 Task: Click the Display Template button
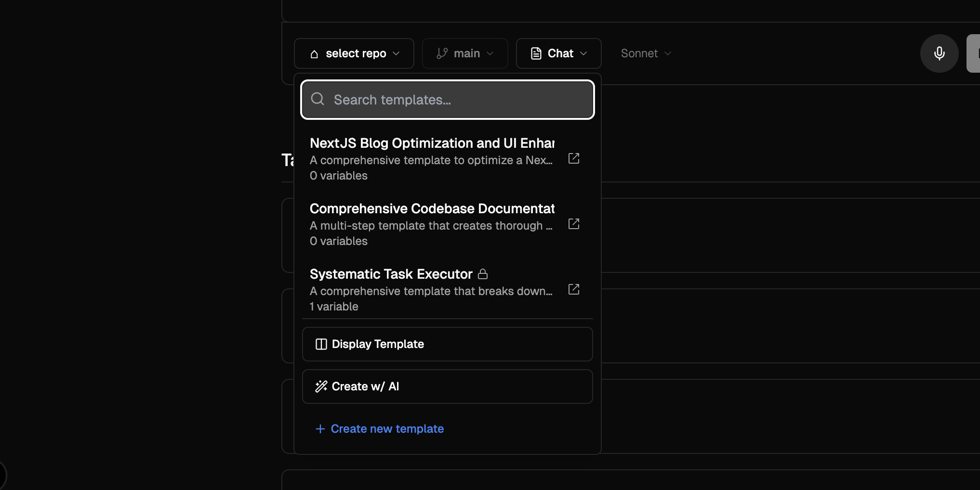[447, 344]
